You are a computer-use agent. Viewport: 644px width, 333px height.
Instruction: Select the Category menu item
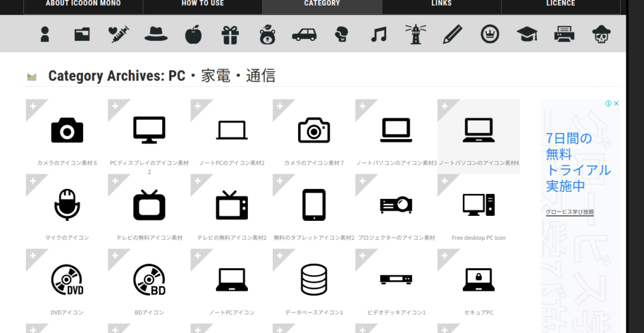tap(323, 3)
